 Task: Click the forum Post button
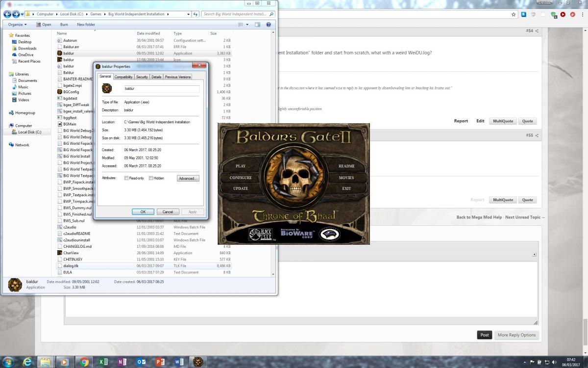pyautogui.click(x=485, y=335)
